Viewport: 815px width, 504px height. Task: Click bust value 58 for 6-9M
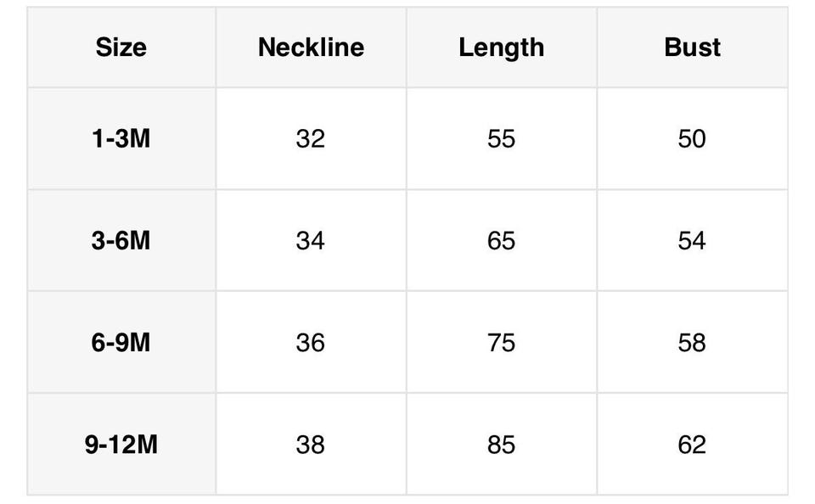click(692, 342)
